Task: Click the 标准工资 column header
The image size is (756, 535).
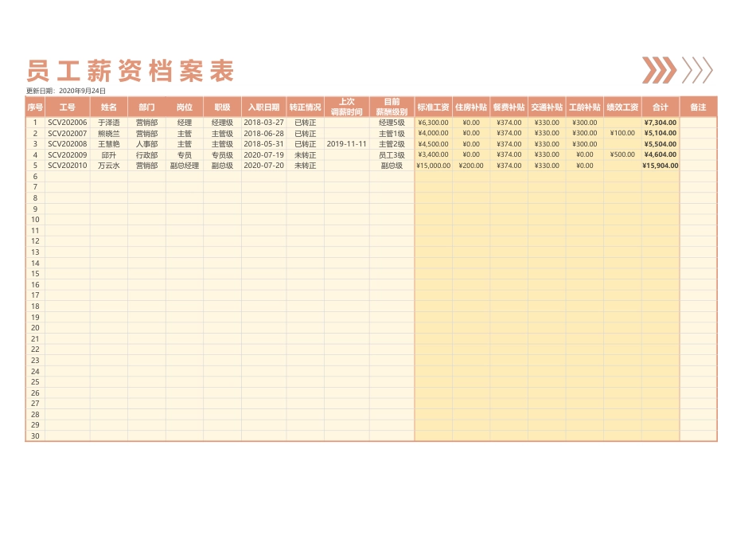Action: [x=433, y=107]
